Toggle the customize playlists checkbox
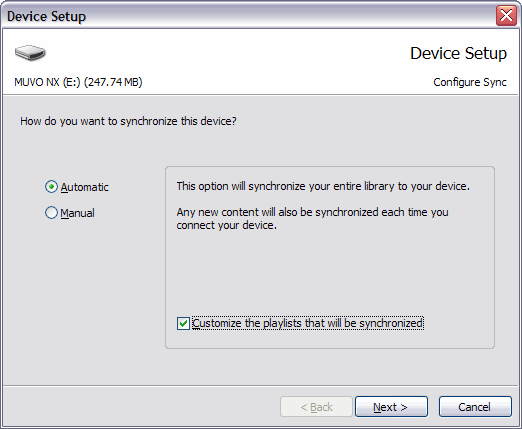This screenshot has width=522, height=429. [x=183, y=323]
